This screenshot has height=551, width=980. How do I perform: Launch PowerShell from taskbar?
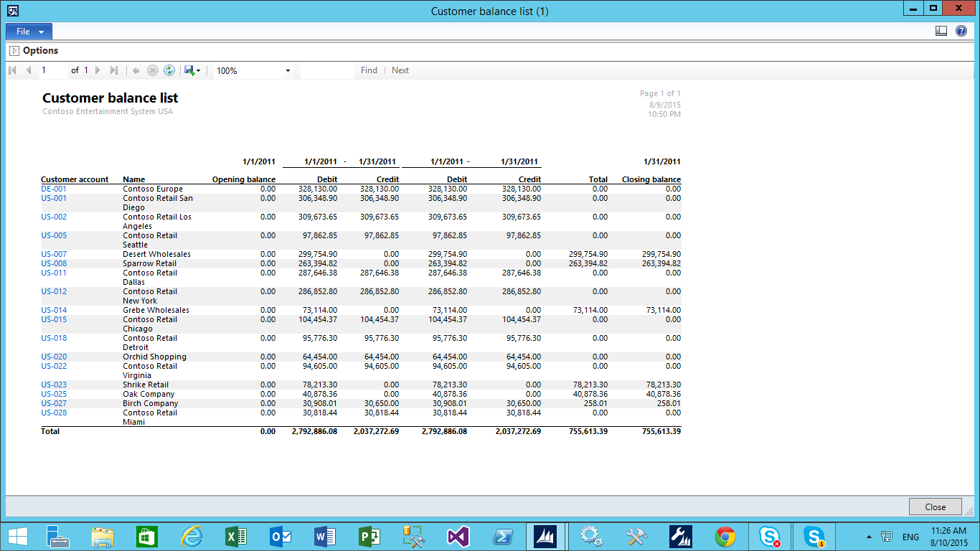coord(502,537)
